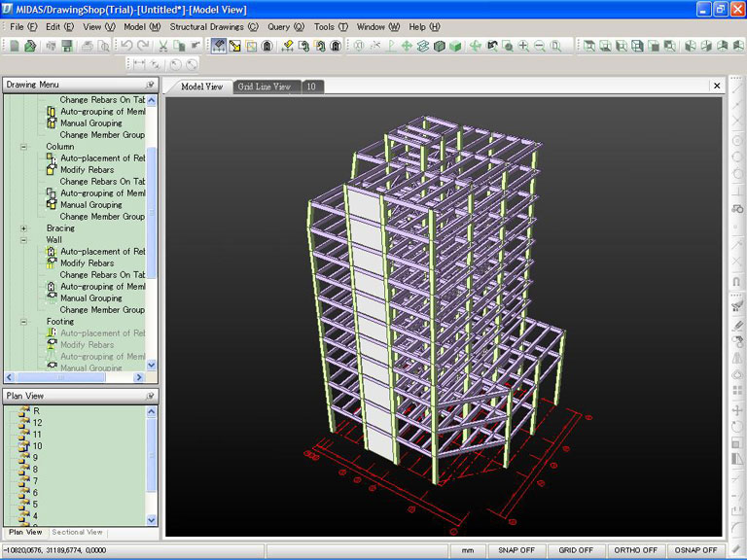Open the Structural Drawings menu

tap(214, 26)
